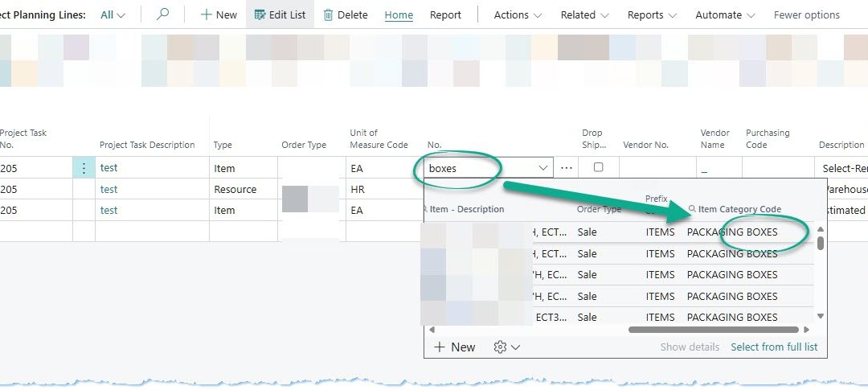Click the Order Type lookup column header
This screenshot has height=390, width=868.
pos(599,209)
